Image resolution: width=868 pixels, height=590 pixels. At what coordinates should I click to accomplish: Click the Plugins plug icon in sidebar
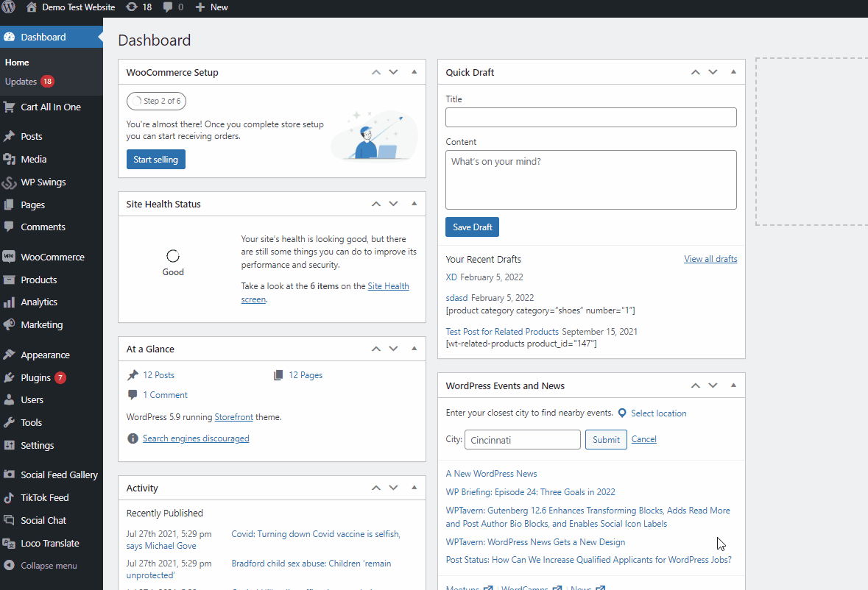9,377
